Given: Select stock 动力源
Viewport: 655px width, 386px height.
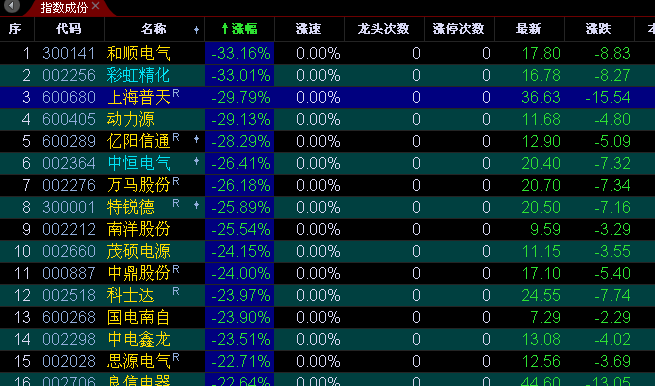Looking at the screenshot, I should point(131,119).
